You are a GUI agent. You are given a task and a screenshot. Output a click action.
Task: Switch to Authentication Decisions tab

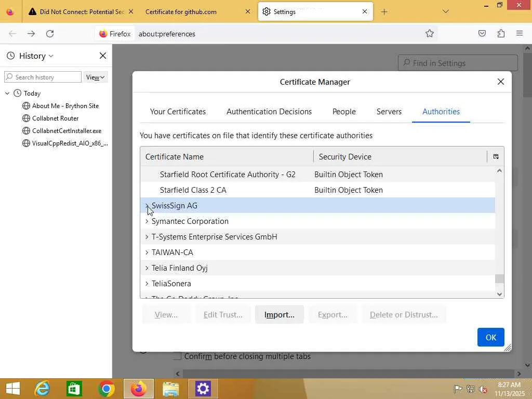pos(269,112)
